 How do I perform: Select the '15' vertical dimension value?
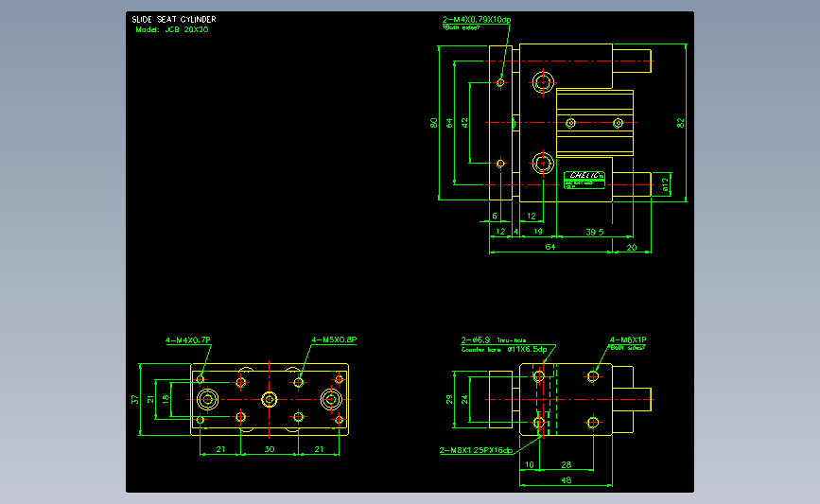pos(166,399)
